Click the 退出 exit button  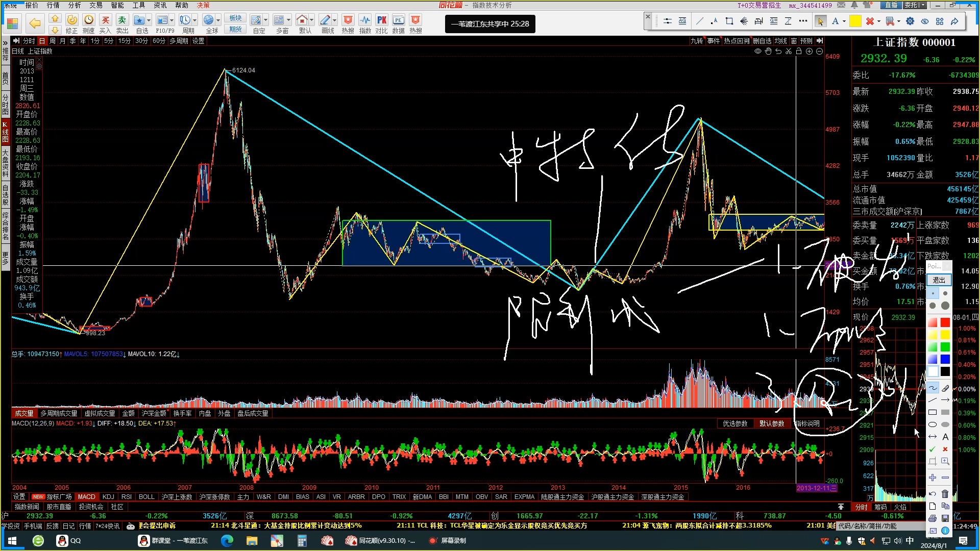939,280
